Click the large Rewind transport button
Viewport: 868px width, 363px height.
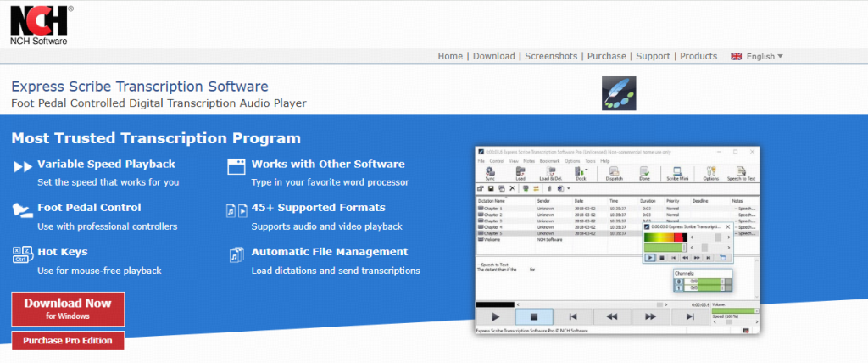coord(612,316)
